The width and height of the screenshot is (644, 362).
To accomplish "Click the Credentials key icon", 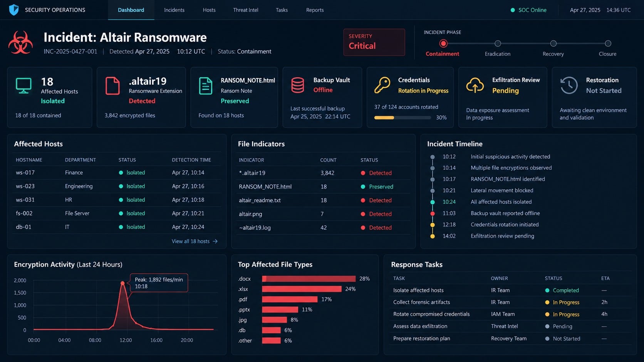I will pyautogui.click(x=382, y=85).
